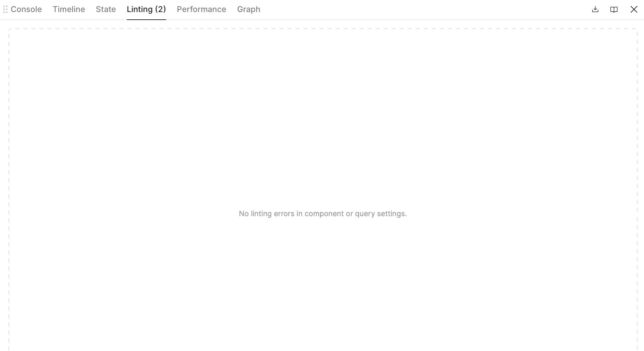The width and height of the screenshot is (644, 351).
Task: Click the 'No linting errors' message text
Action: point(323,214)
